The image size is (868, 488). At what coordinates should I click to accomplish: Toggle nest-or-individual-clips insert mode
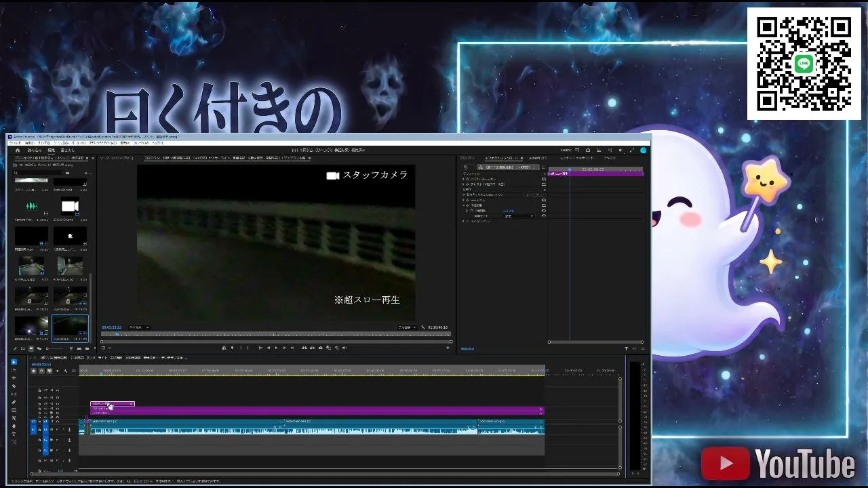point(33,371)
